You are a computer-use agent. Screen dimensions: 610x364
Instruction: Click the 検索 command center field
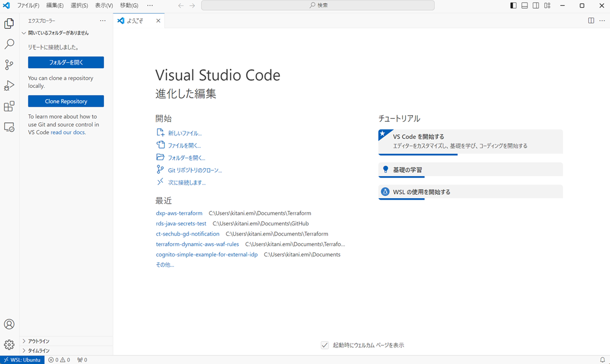pyautogui.click(x=317, y=6)
